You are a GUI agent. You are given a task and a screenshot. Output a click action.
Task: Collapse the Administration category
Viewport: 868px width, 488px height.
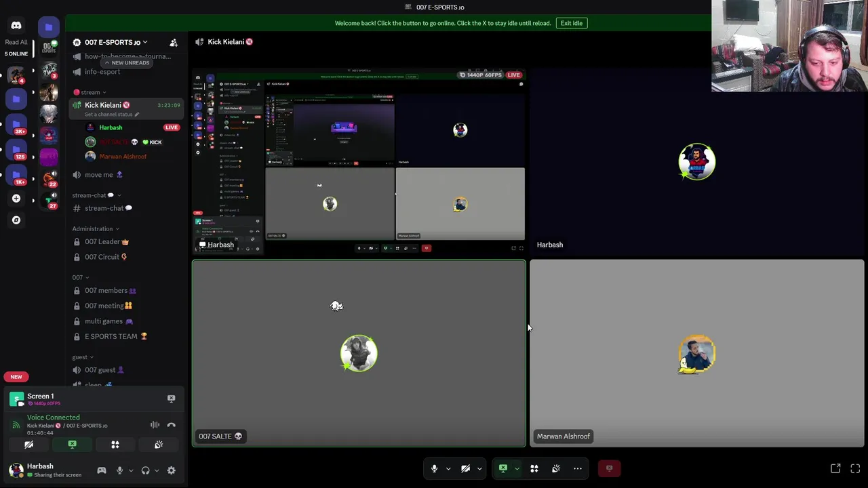pos(96,229)
